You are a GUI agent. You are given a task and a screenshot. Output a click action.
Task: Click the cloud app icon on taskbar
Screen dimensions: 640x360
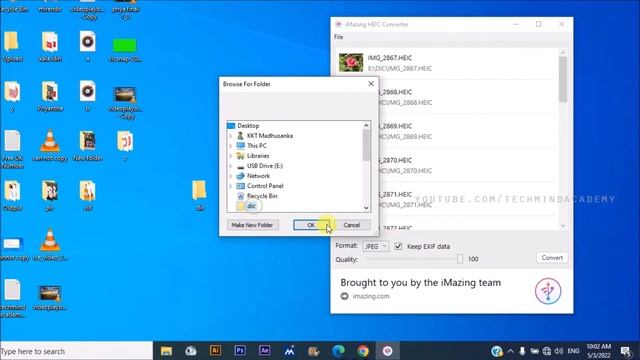[x=191, y=351]
